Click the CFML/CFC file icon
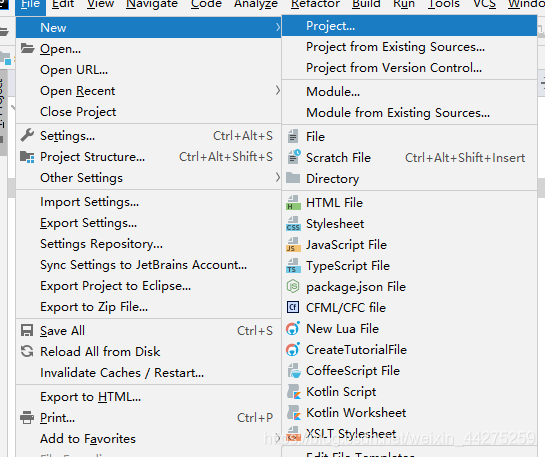The image size is (545, 457). [293, 307]
